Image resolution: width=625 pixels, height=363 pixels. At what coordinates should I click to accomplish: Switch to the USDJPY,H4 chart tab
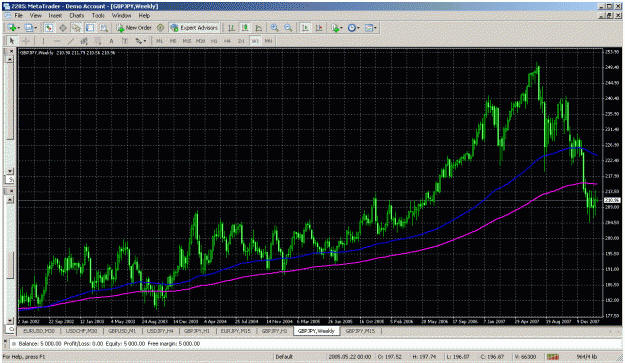click(x=160, y=331)
